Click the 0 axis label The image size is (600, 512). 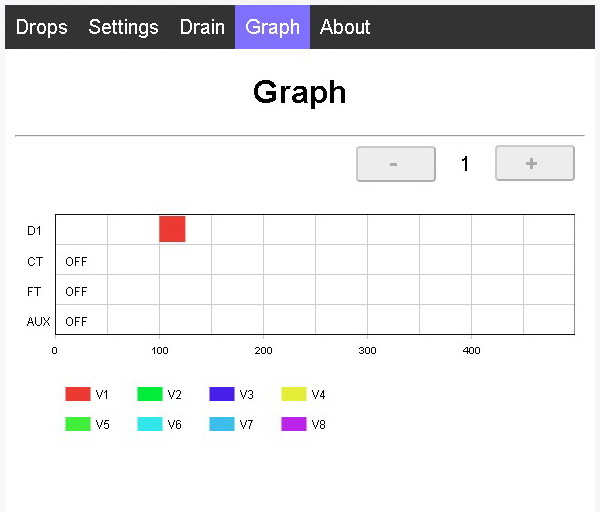pyautogui.click(x=55, y=351)
